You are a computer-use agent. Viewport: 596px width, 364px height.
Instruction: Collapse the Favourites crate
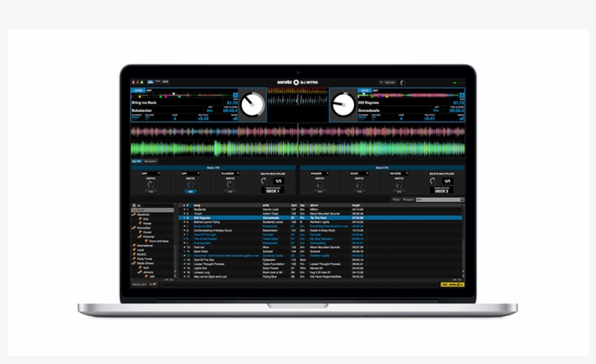click(x=134, y=227)
